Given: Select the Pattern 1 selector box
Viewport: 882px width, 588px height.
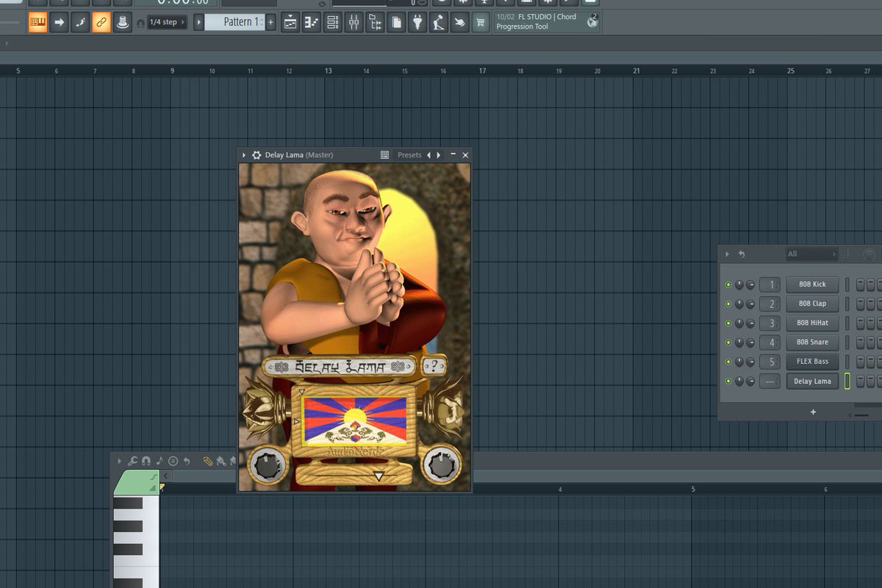Looking at the screenshot, I should (x=234, y=22).
